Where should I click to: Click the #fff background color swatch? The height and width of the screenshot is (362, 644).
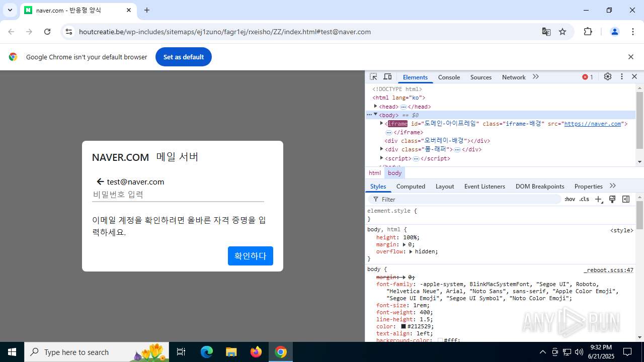[440, 340]
